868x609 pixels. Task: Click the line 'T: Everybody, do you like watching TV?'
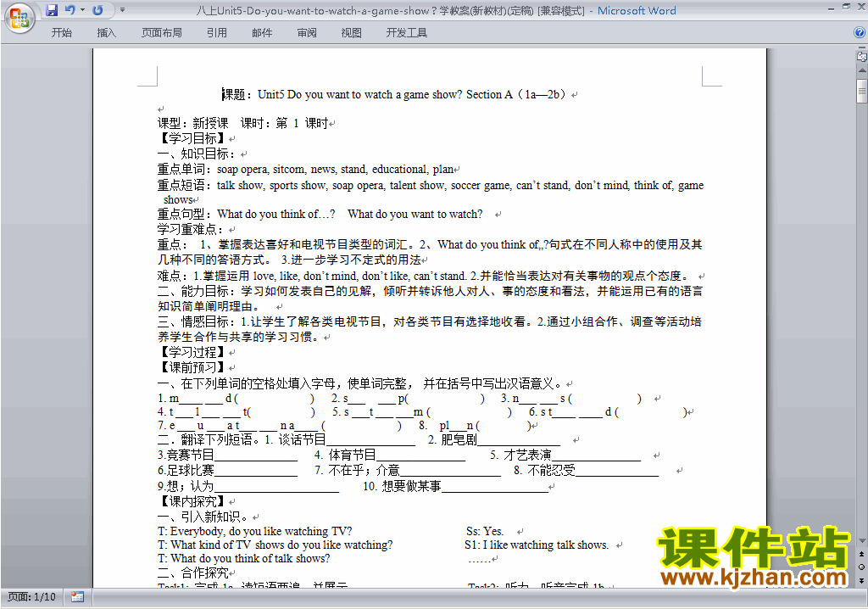[x=254, y=531]
